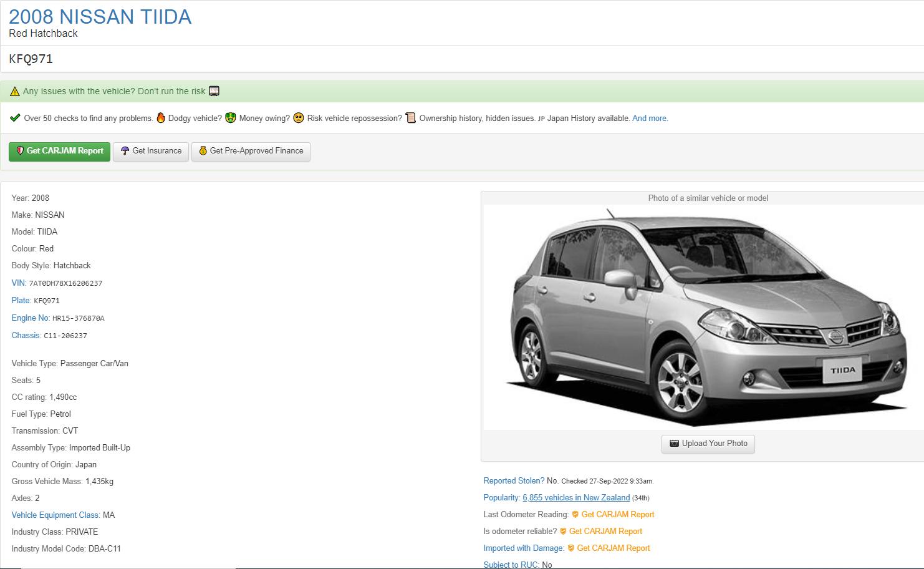
Task: Click the "Photo of a similar vehicle or model" caption
Action: [x=708, y=198]
